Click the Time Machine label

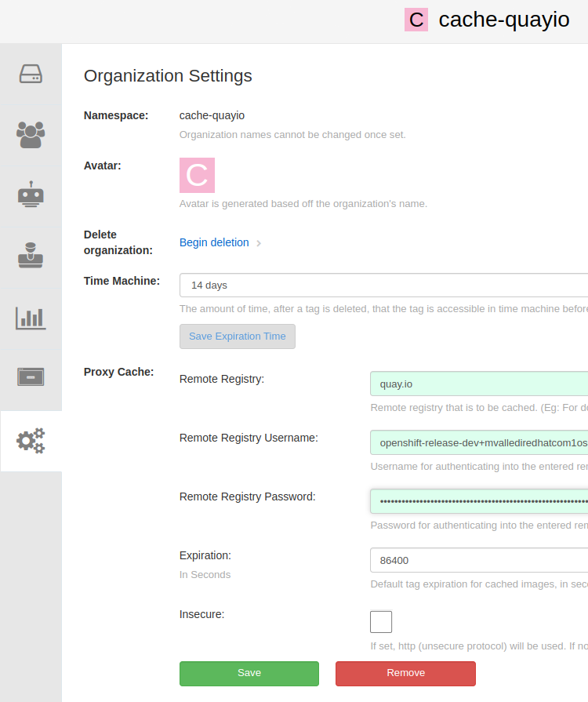pyautogui.click(x=122, y=281)
